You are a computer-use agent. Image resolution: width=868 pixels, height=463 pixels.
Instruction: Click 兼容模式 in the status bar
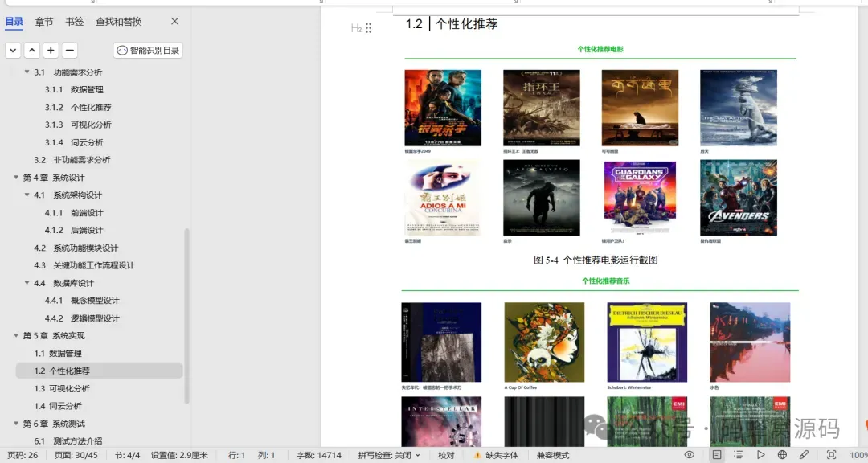[x=553, y=455]
